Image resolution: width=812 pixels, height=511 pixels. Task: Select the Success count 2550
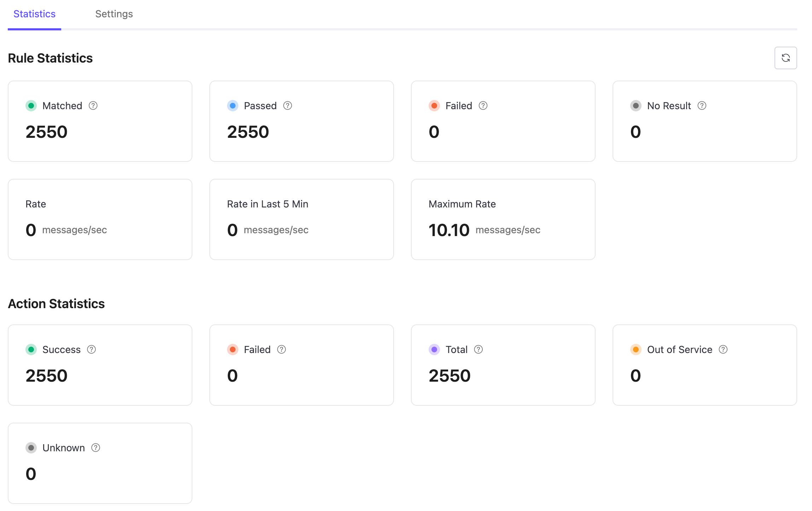click(46, 375)
